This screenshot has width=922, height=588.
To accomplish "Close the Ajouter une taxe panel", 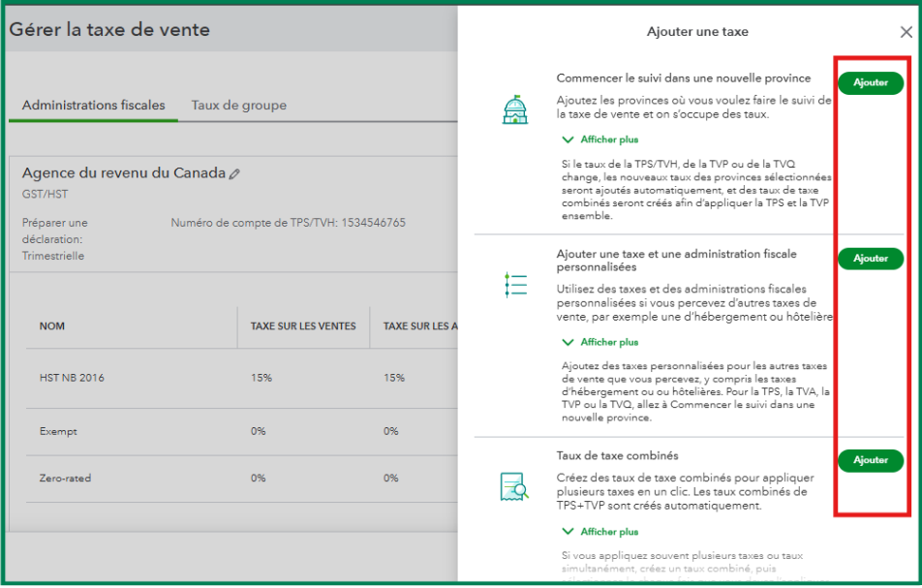I will point(906,32).
